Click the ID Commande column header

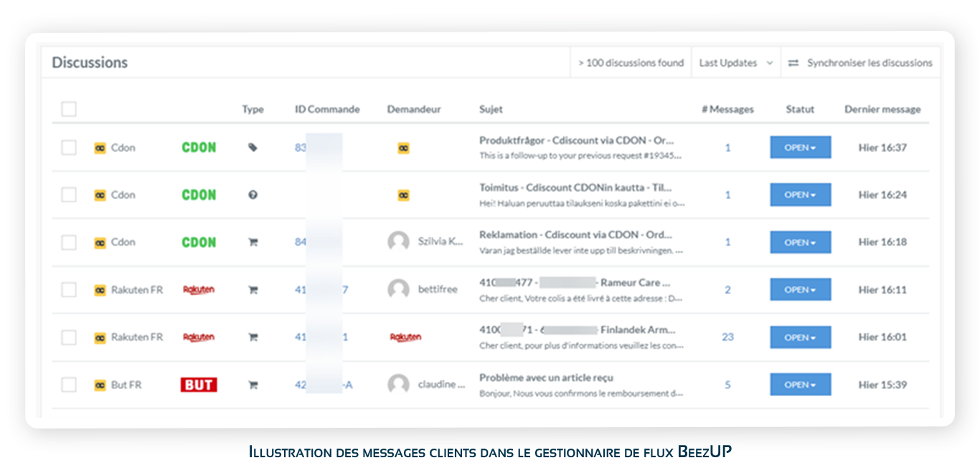click(x=327, y=110)
